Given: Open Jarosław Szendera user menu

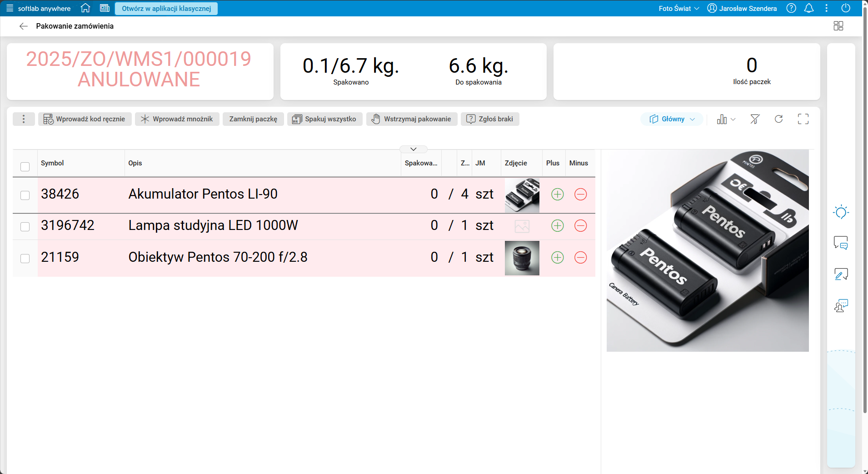Looking at the screenshot, I should (742, 8).
